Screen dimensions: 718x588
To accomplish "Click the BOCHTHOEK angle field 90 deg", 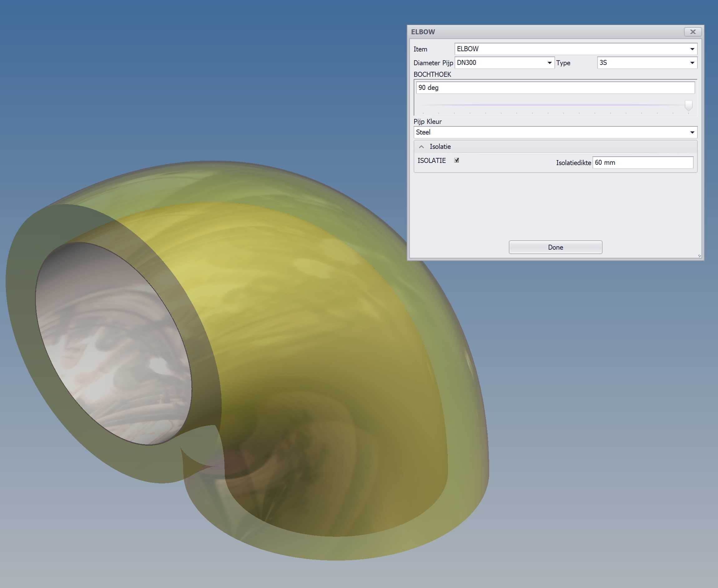I will [555, 88].
